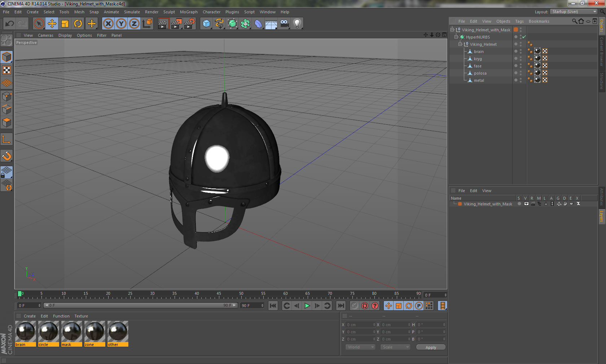Render to Picture Viewer
Image resolution: width=606 pixels, height=364 pixels.
[176, 24]
